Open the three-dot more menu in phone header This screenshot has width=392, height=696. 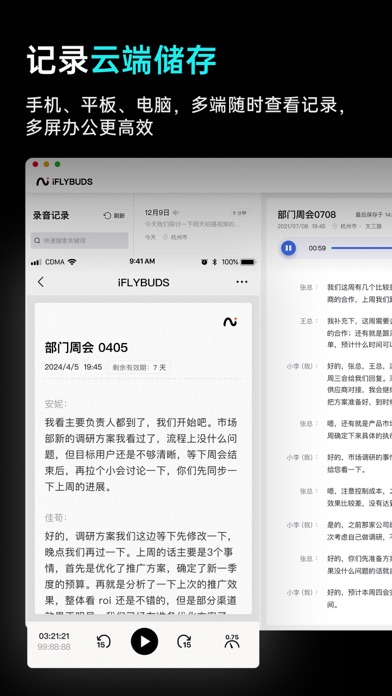pyautogui.click(x=242, y=282)
